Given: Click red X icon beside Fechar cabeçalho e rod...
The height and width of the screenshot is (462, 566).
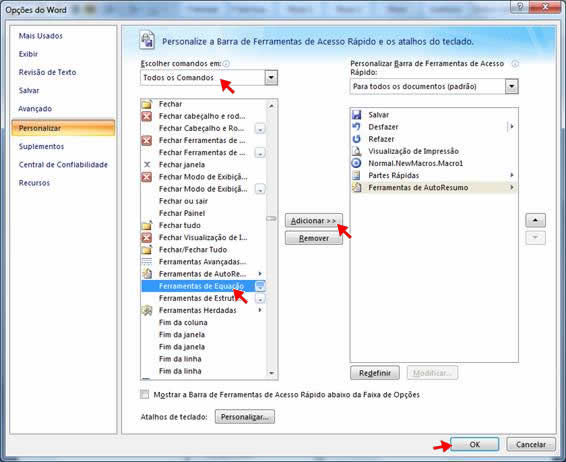Looking at the screenshot, I should click(147, 116).
